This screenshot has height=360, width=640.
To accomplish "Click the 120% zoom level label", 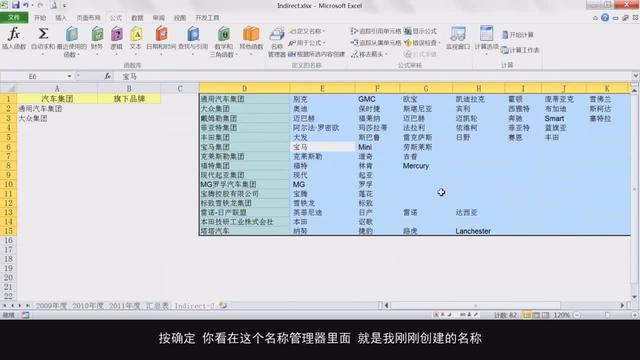I will tap(562, 315).
